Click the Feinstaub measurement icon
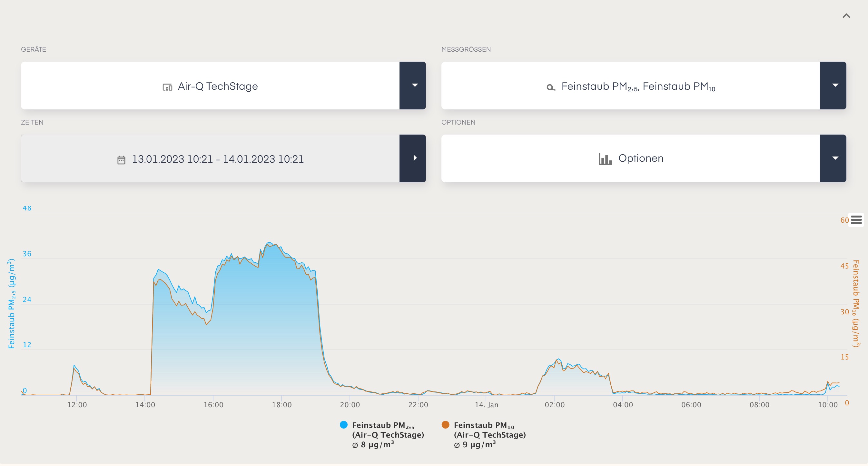 pos(550,87)
